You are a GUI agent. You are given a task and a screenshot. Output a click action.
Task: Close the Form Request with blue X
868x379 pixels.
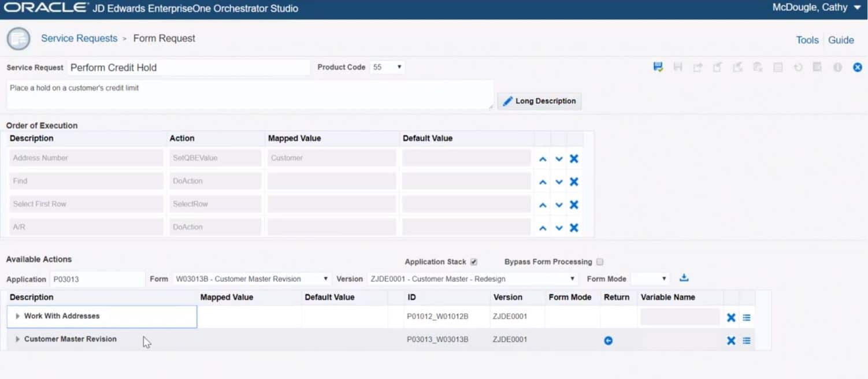(858, 67)
